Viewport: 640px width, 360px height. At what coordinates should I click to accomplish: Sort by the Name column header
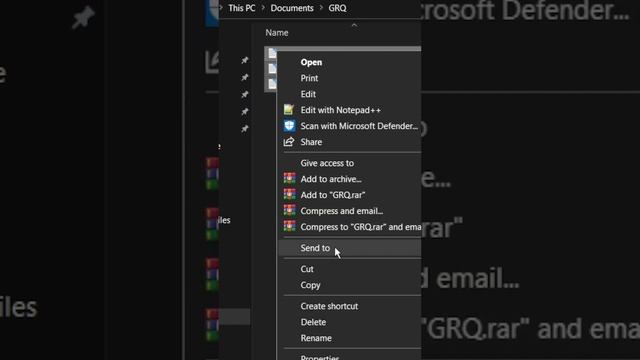[x=277, y=33]
